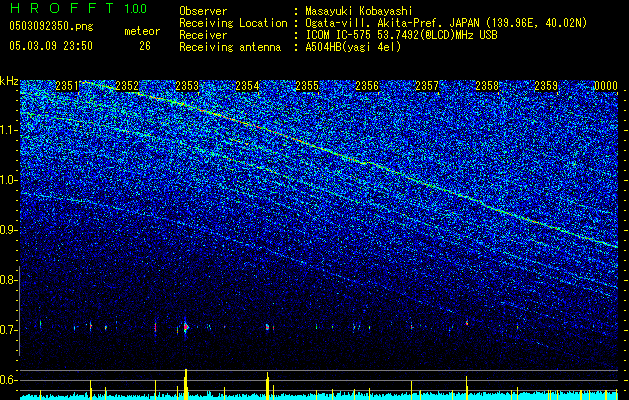
Task: Click the Receiver label
Action: pyautogui.click(x=203, y=35)
